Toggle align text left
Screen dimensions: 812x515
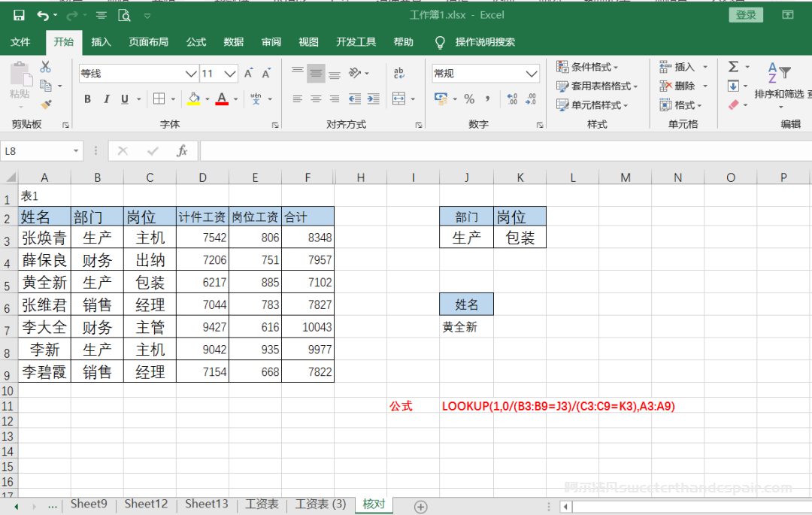[297, 98]
